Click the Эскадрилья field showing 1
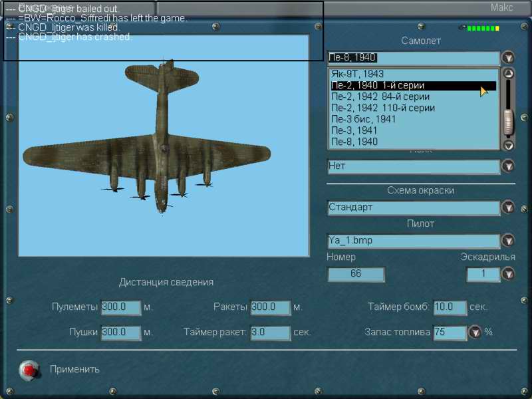The image size is (532, 399). tap(483, 274)
